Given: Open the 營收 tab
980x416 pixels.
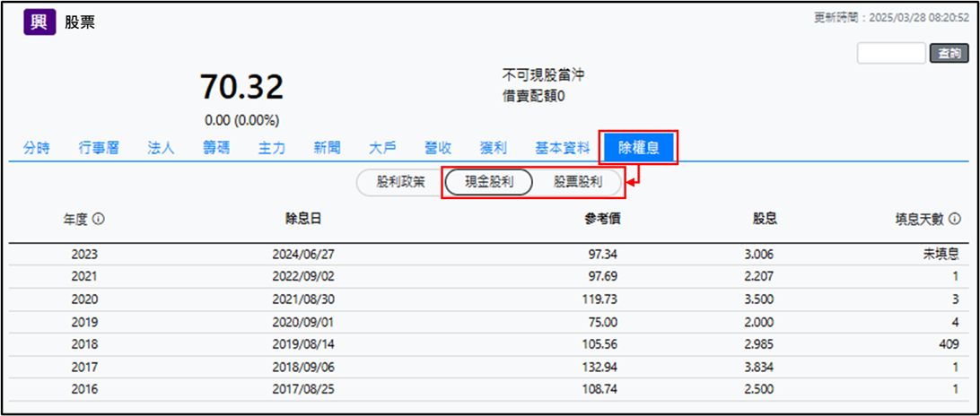Looking at the screenshot, I should coord(439,148).
